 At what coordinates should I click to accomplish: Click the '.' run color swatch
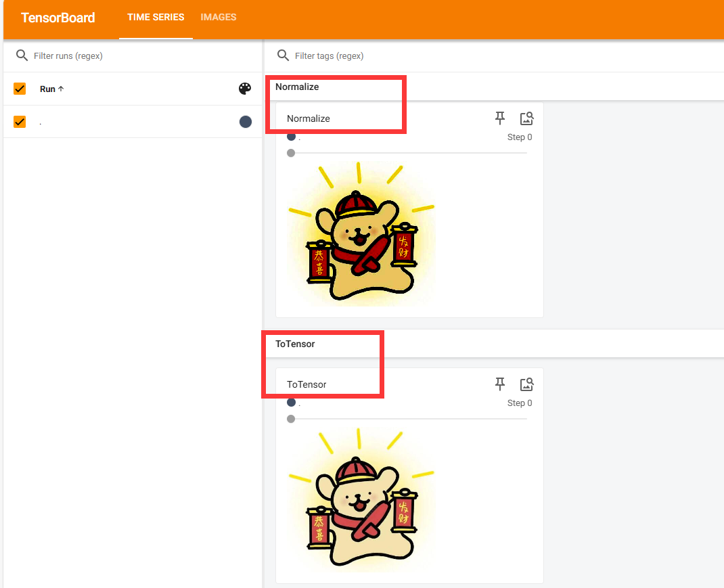[246, 122]
